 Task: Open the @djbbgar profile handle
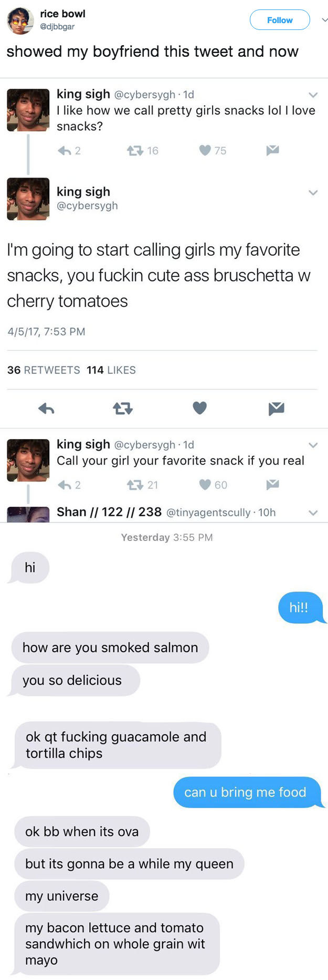(x=57, y=27)
